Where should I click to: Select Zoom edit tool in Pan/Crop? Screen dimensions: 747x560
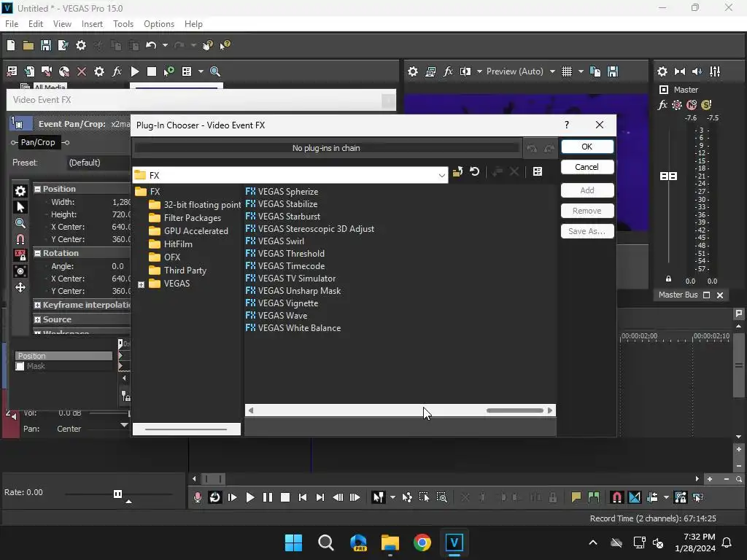(20, 223)
